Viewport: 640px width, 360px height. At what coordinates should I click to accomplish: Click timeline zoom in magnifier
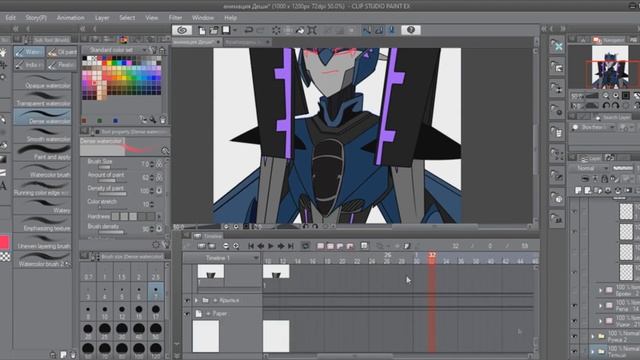(x=236, y=246)
